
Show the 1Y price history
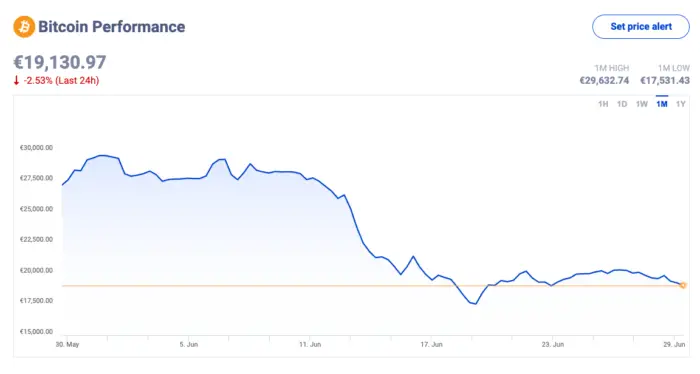click(680, 104)
